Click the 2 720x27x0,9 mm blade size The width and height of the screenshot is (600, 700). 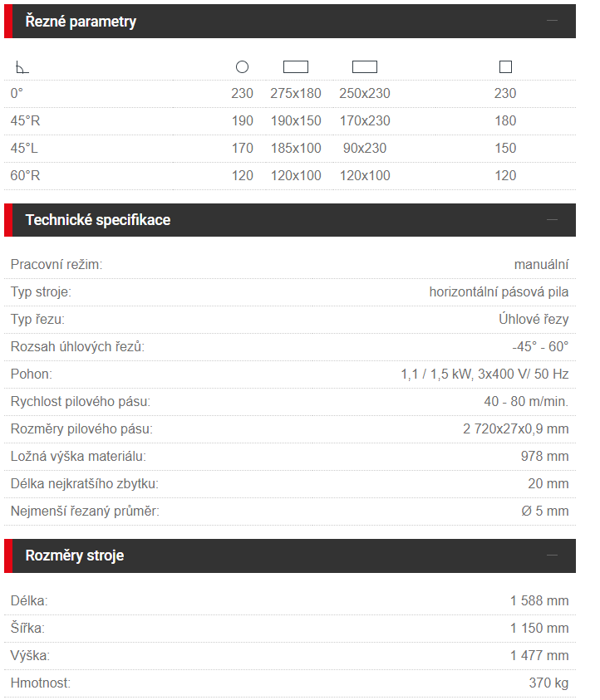click(x=516, y=429)
